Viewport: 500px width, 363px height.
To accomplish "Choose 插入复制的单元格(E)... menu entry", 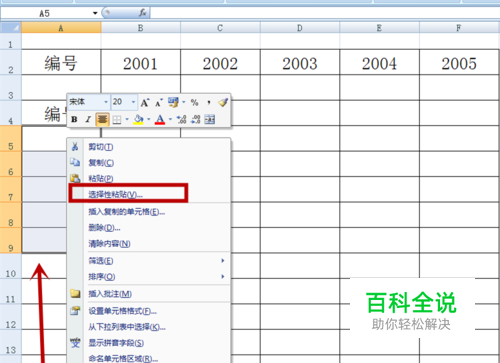I will coord(149,212).
